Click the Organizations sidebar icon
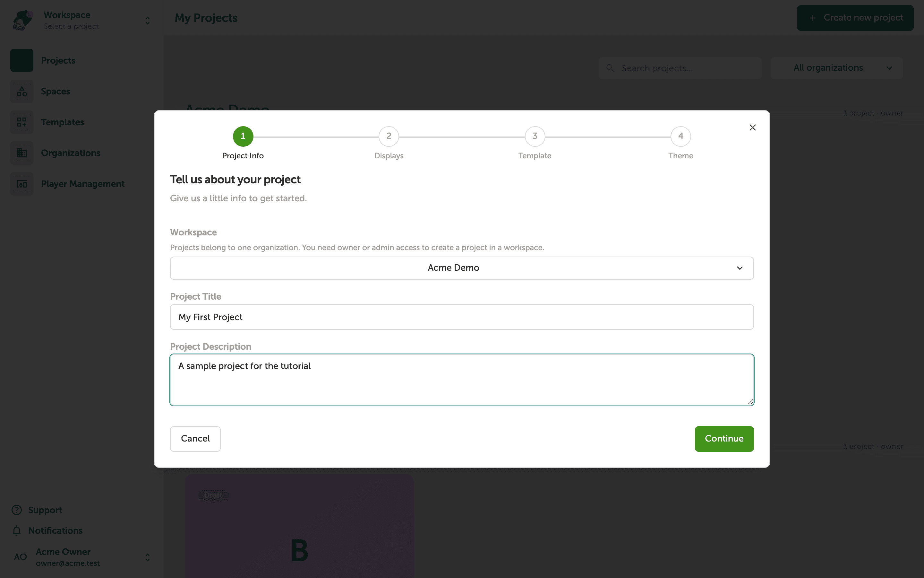 pos(22,153)
